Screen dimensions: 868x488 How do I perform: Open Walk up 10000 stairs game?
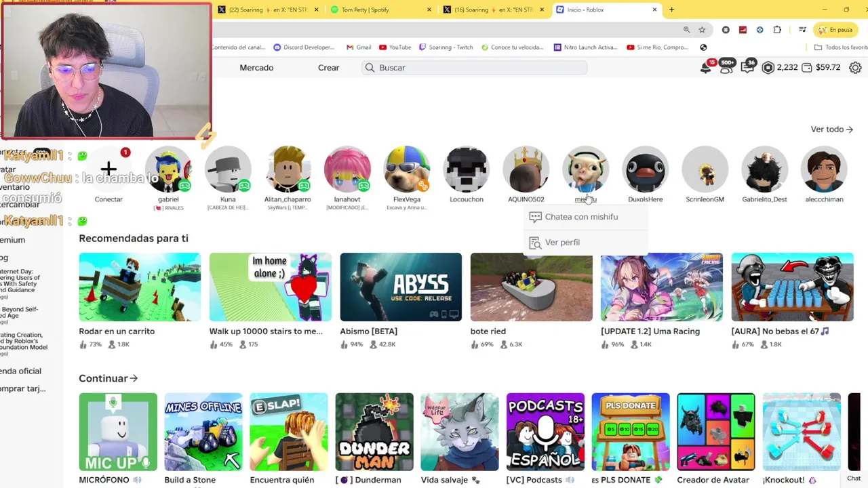click(271, 287)
